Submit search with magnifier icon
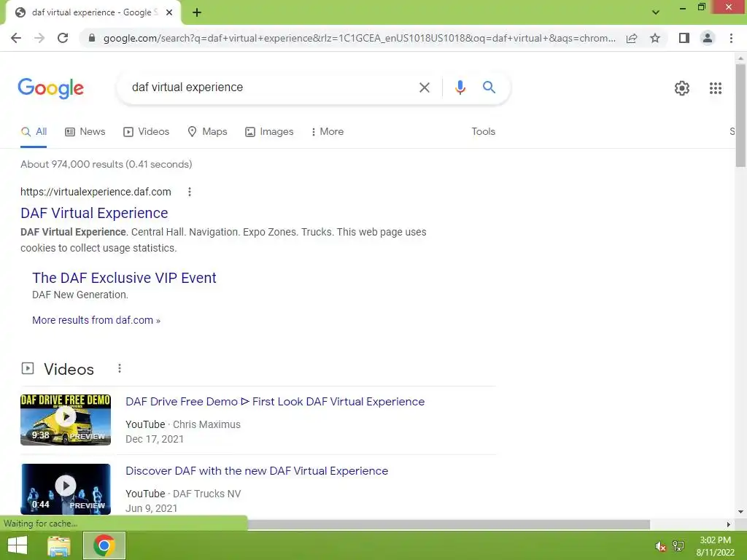The width and height of the screenshot is (747, 560). (x=489, y=87)
